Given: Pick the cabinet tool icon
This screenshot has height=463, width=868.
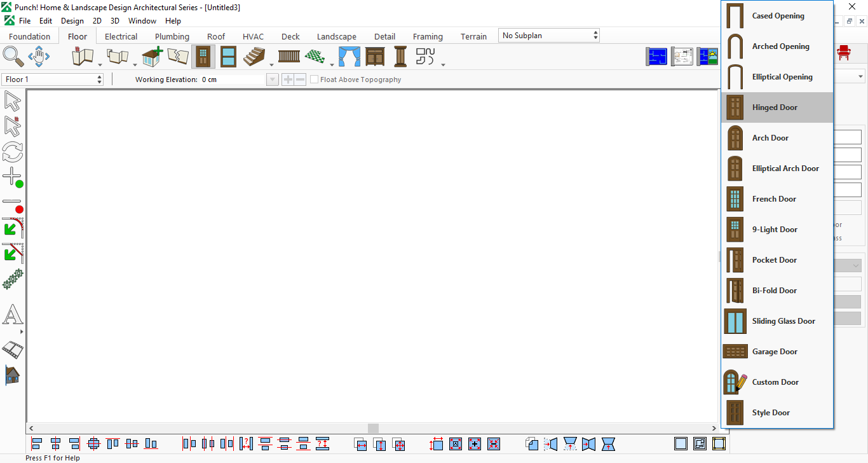Looking at the screenshot, I should pyautogui.click(x=375, y=57).
